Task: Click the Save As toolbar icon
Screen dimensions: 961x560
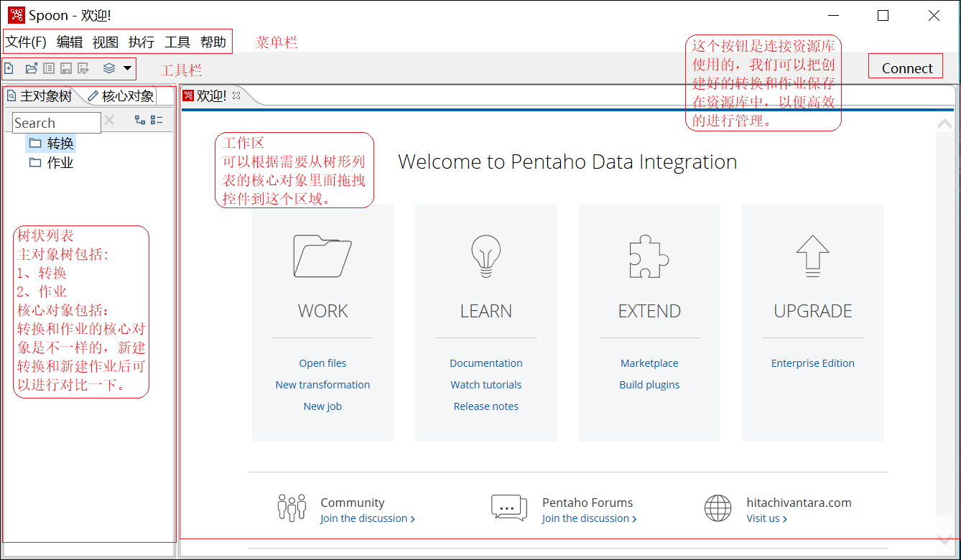Action: point(83,68)
